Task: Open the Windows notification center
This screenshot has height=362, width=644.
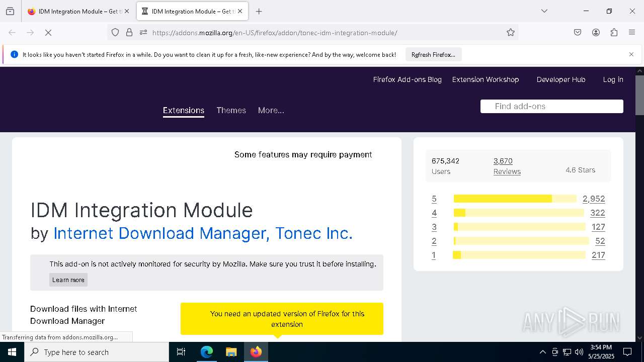Action: tap(627, 352)
